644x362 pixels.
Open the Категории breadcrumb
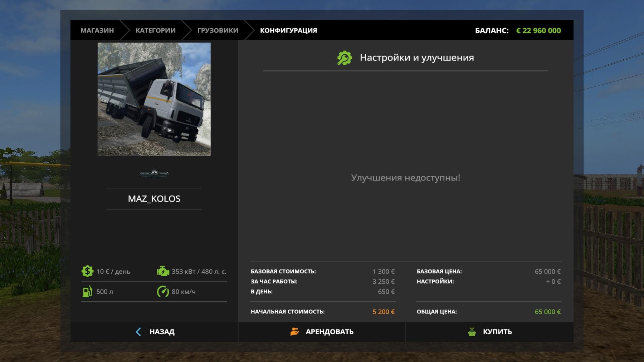click(x=155, y=30)
